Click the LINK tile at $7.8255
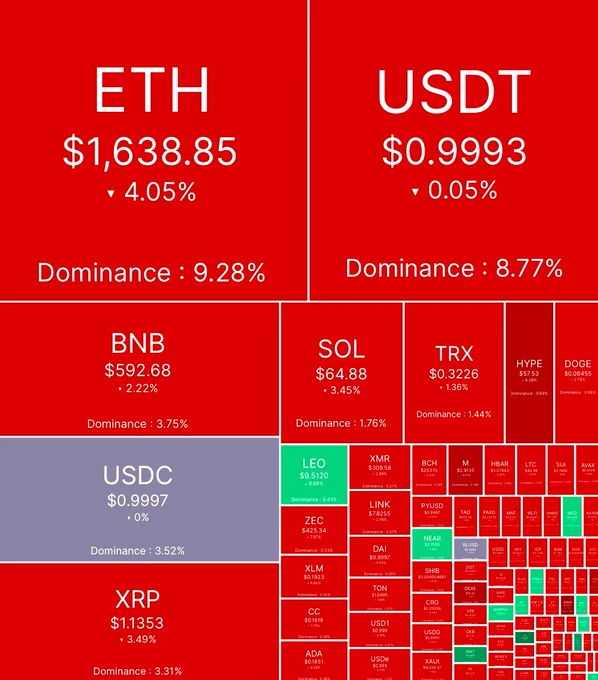This screenshot has width=598, height=680. 379,513
